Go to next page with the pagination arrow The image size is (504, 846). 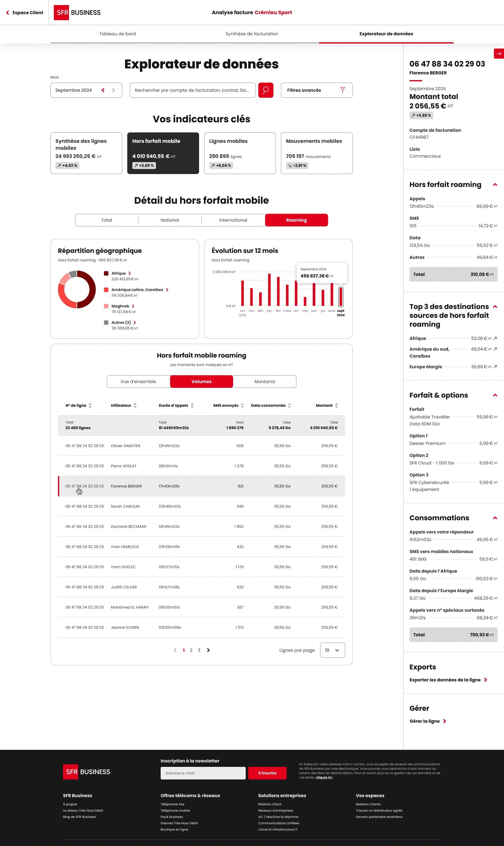[x=209, y=650]
